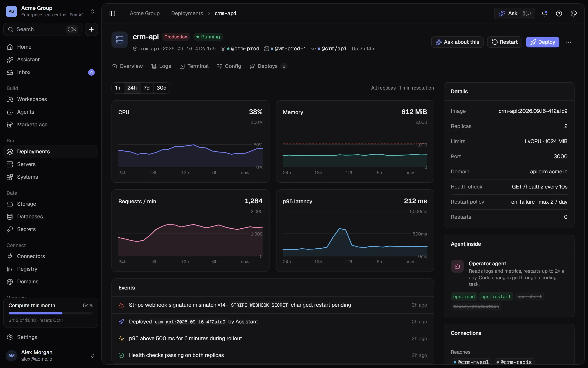This screenshot has height=368, width=588.
Task: Open the @crm-mysql connection chip
Action: coord(471,362)
